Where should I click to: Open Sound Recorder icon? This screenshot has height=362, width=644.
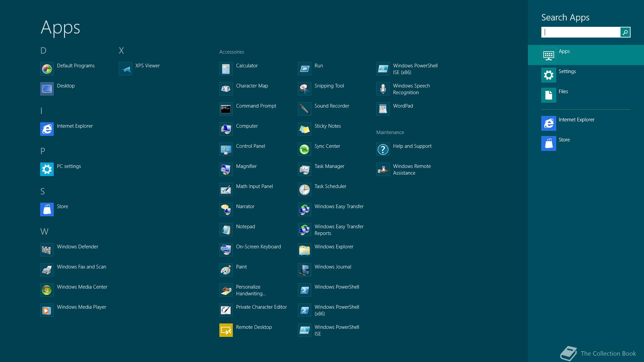[304, 109]
